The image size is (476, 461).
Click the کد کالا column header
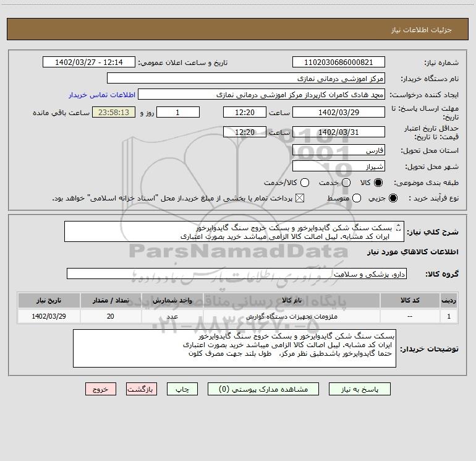pyautogui.click(x=410, y=300)
